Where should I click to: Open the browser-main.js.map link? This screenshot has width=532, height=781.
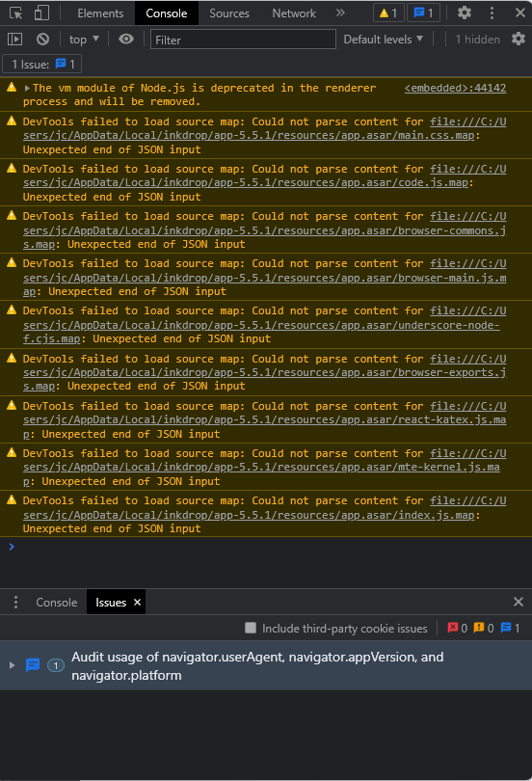[x=264, y=278]
